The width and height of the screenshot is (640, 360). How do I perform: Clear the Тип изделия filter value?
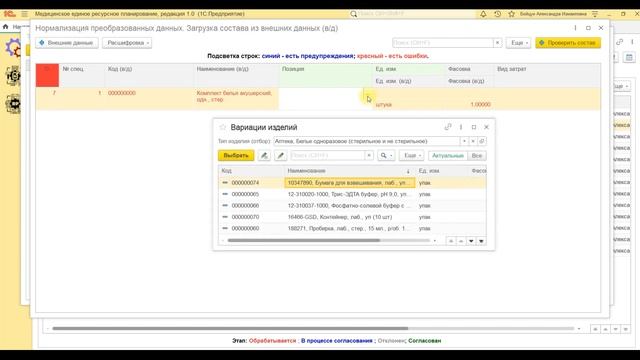pos(473,141)
